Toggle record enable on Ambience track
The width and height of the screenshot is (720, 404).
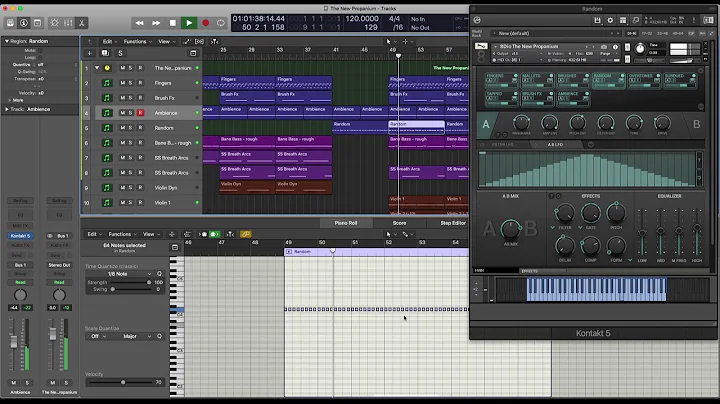point(141,113)
